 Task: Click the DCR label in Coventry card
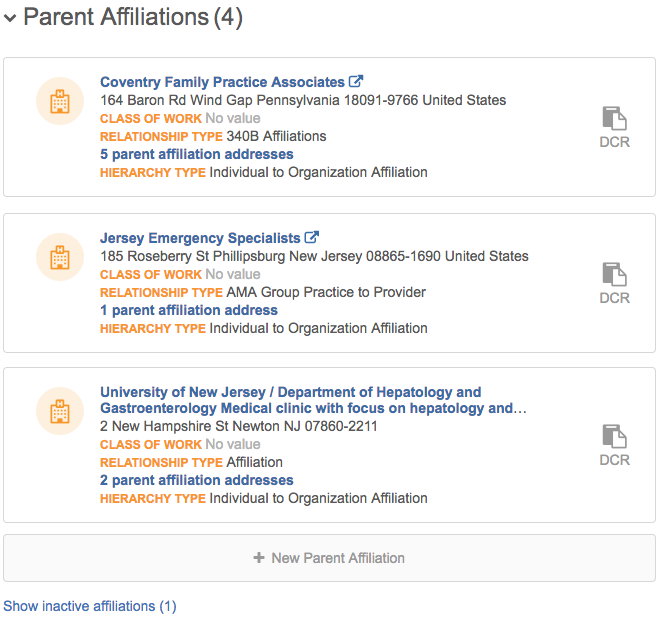615,142
